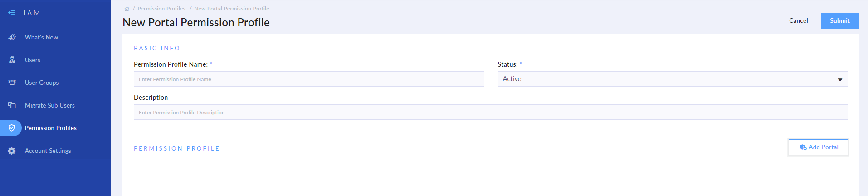Click the Status dropdown arrow
The height and width of the screenshot is (196, 868).
(x=840, y=79)
